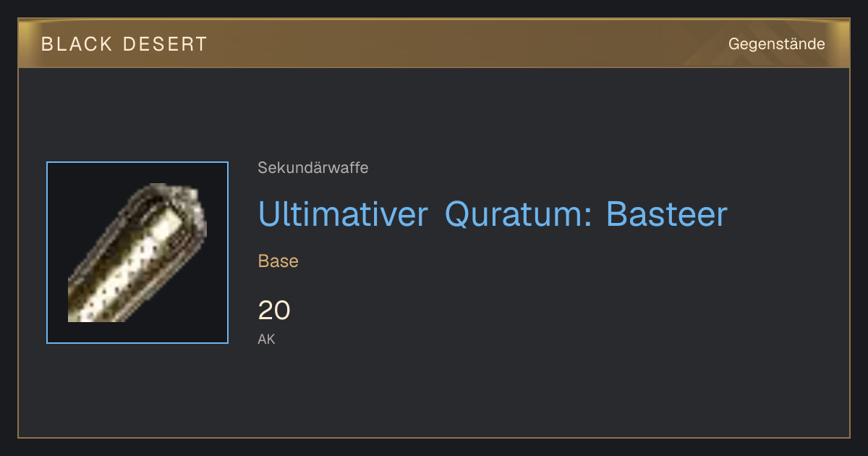
Task: Click the attack value 20
Action: 274,311
